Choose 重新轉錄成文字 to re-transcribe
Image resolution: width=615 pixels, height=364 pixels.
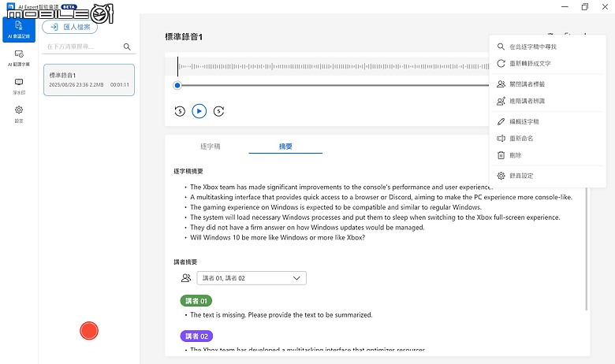point(547,64)
